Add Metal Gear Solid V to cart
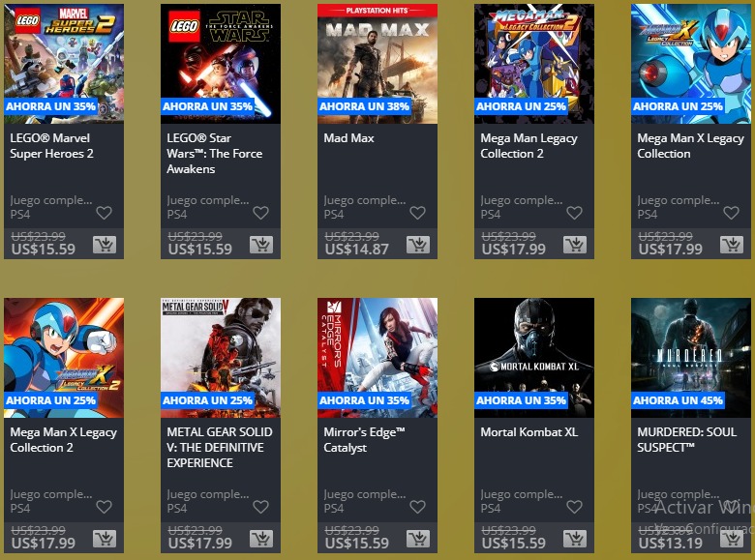 tap(261, 539)
